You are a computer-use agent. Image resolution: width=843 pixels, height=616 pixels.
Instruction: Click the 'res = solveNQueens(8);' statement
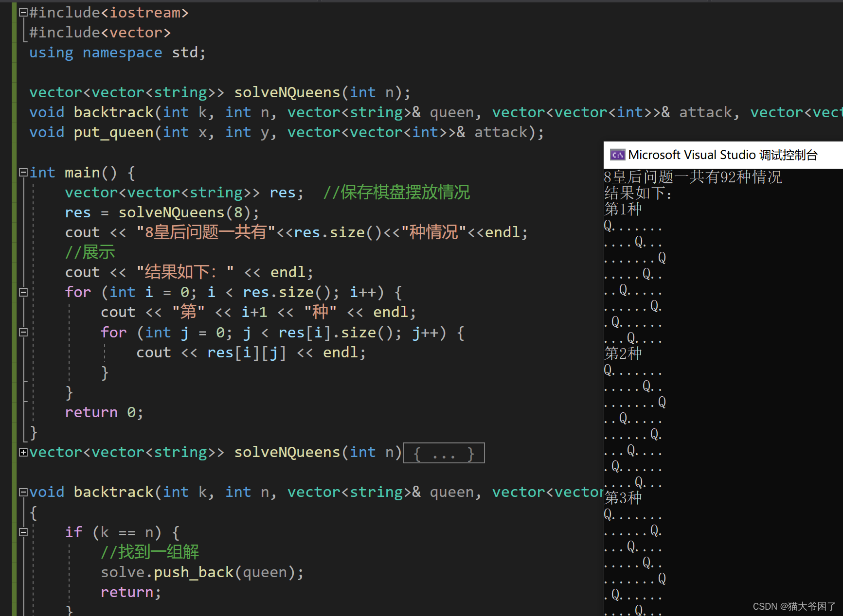[x=162, y=212]
